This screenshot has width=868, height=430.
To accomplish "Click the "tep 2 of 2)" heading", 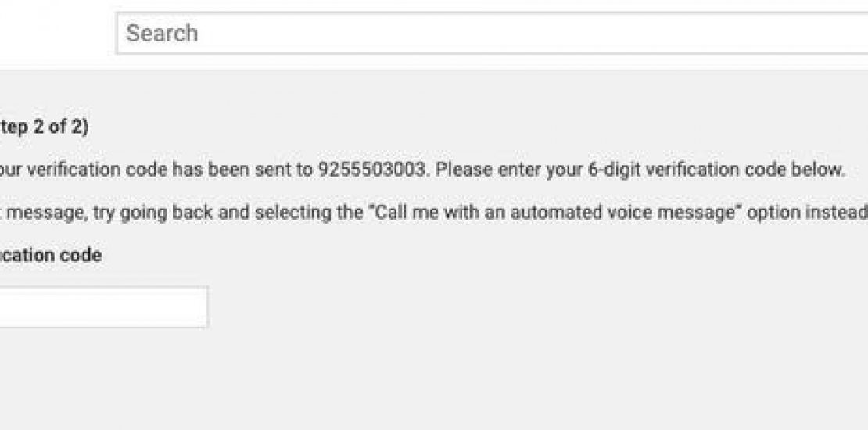I will pos(44,128).
